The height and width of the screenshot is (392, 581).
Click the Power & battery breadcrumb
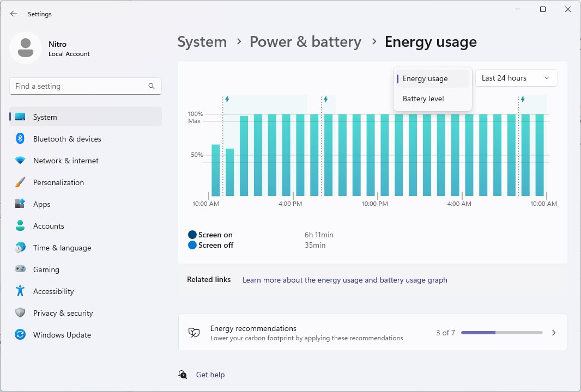pos(305,42)
